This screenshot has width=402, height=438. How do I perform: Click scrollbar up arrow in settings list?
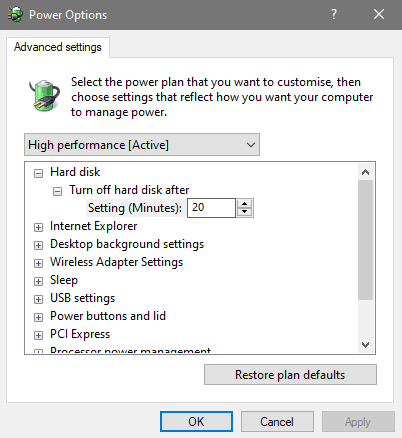pos(366,172)
